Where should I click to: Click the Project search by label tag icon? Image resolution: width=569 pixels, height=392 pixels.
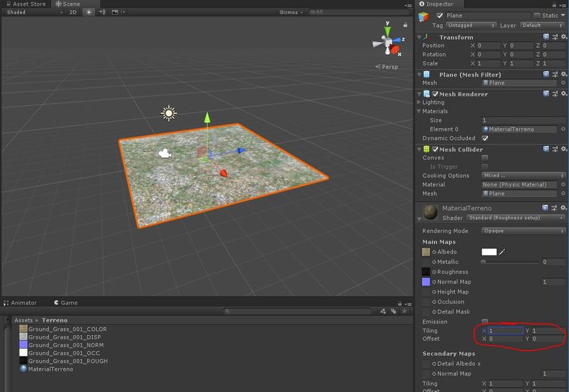(393, 311)
